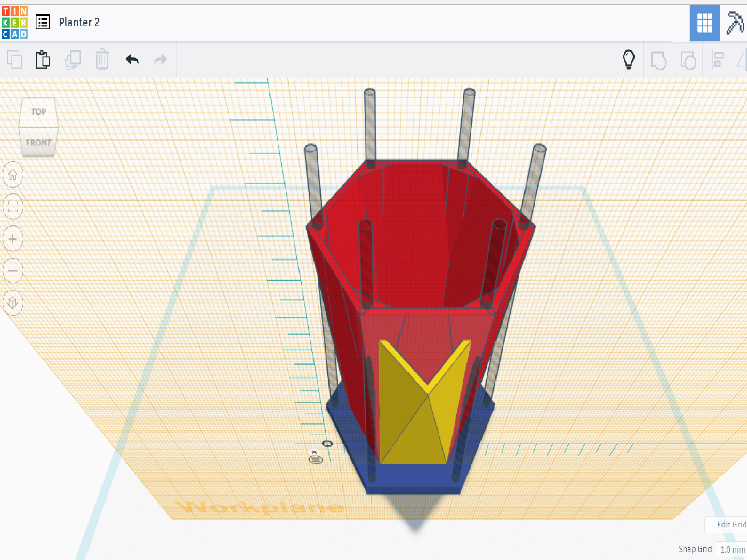Rename the design title Planter 2
This screenshot has width=747, height=560.
tap(79, 22)
